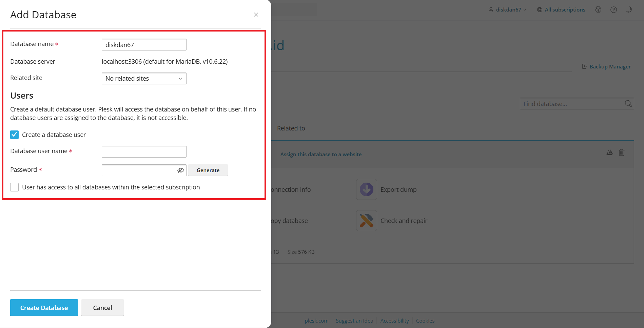
Task: Click the Export dump icon
Action: [366, 189]
